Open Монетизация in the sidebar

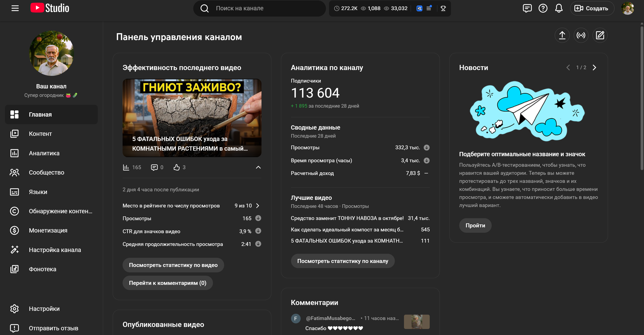pyautogui.click(x=48, y=230)
